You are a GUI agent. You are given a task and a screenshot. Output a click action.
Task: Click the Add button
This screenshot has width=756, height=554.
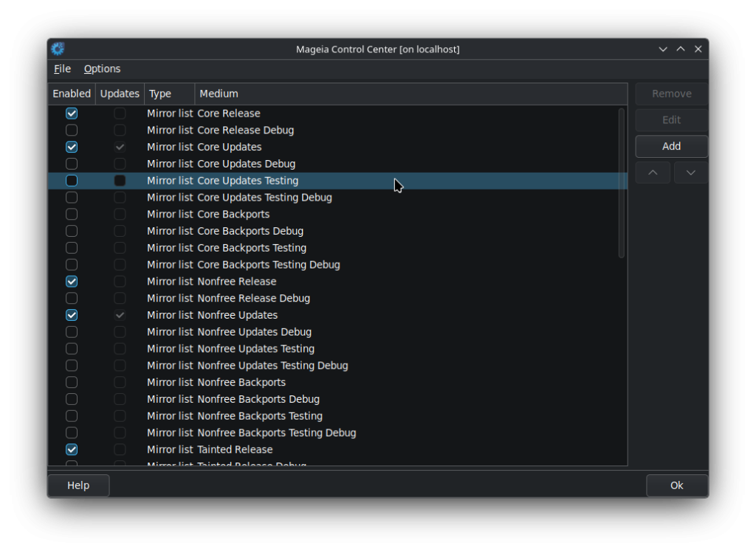click(x=671, y=147)
